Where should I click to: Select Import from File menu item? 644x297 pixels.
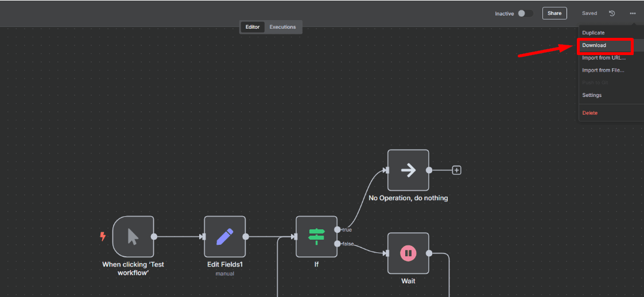[x=603, y=71]
